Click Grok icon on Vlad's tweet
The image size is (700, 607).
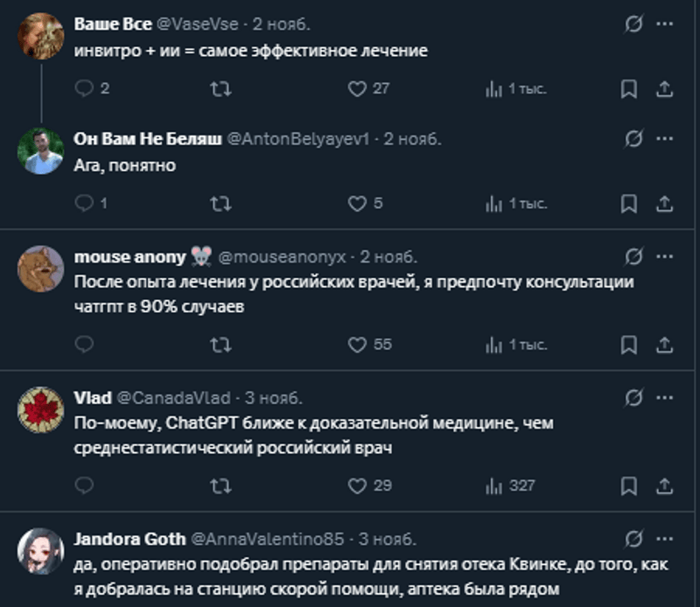633,398
